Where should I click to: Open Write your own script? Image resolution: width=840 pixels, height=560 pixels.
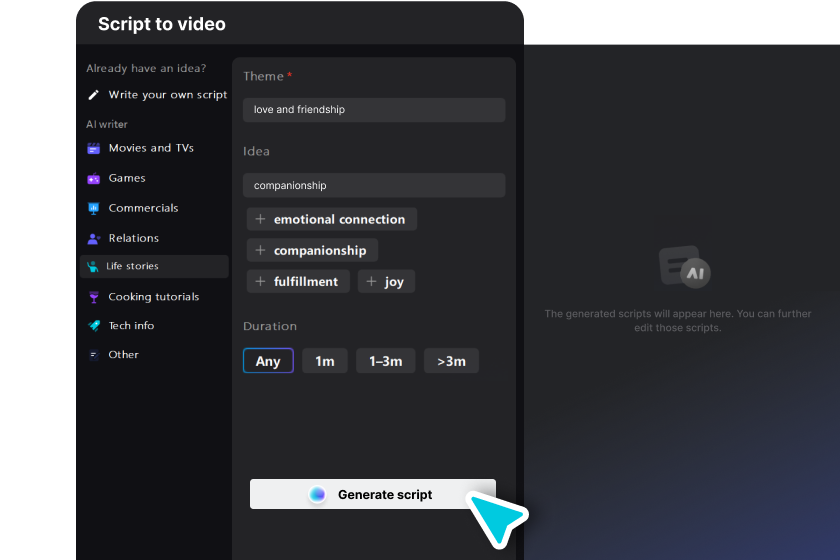(x=157, y=95)
